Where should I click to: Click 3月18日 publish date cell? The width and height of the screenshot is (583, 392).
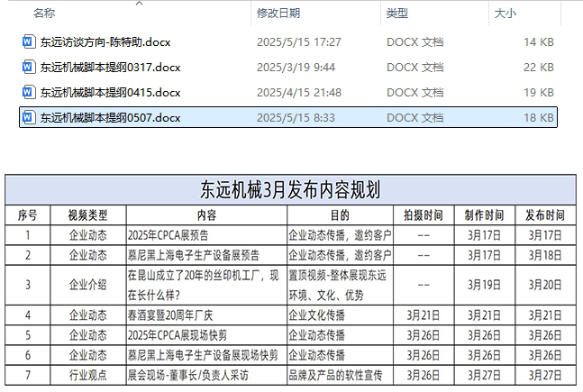click(545, 255)
